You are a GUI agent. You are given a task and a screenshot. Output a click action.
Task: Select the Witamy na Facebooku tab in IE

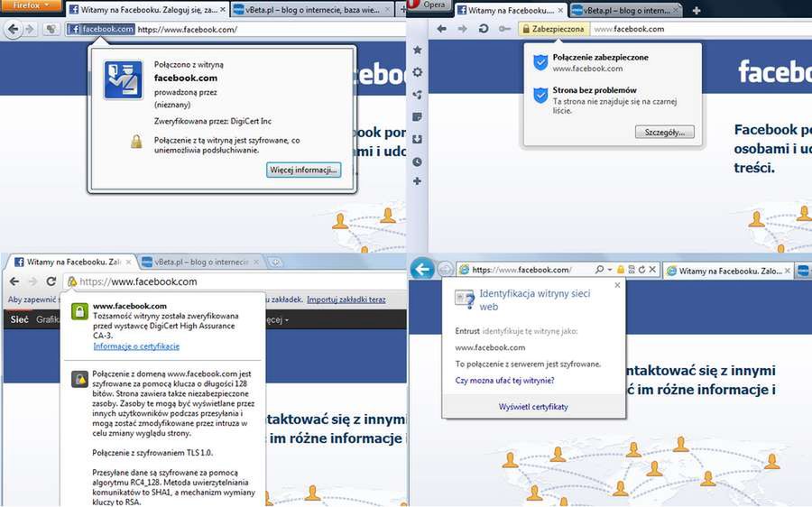(727, 271)
